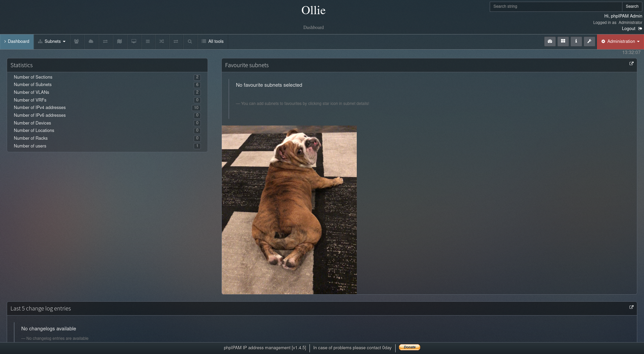The height and width of the screenshot is (354, 644).
Task: Click the wrench settings icon button
Action: pyautogui.click(x=589, y=41)
